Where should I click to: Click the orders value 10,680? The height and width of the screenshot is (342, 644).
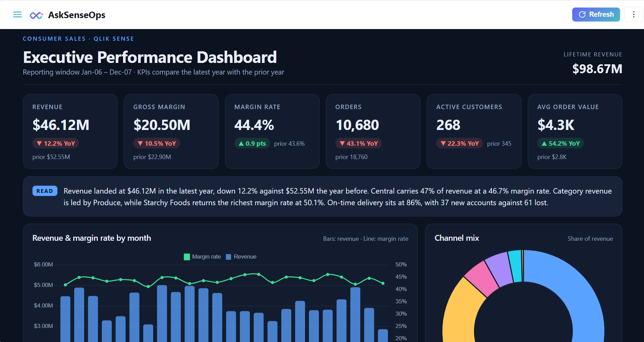coord(357,125)
